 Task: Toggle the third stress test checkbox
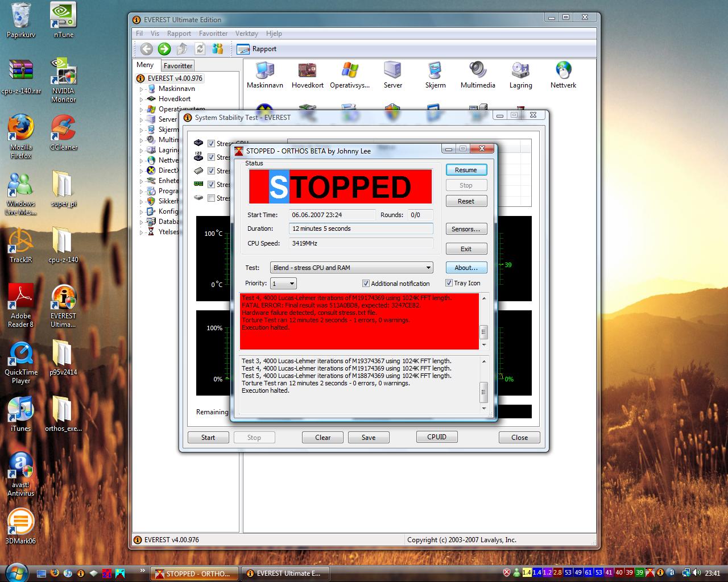click(212, 171)
